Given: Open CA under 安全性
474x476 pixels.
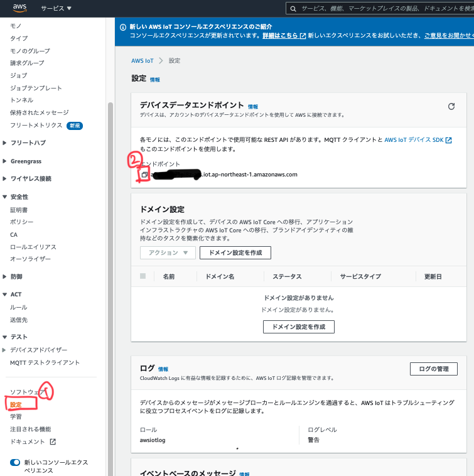Looking at the screenshot, I should [x=14, y=235].
